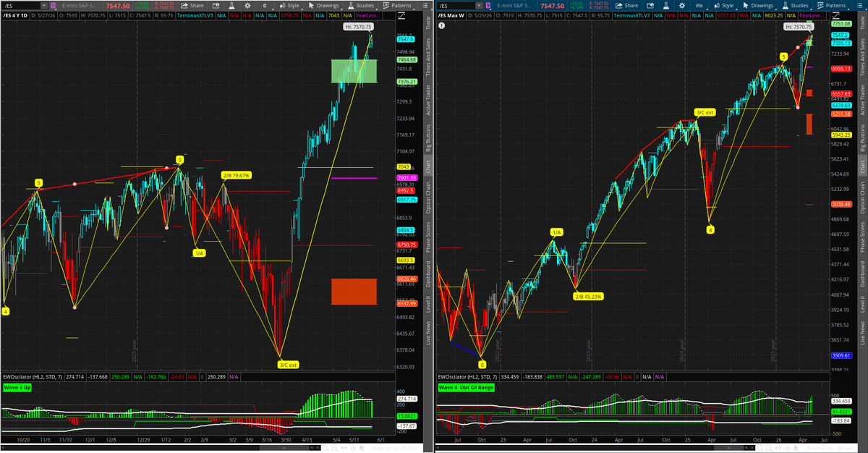The image size is (868, 453).
Task: Open the Style menu in right chart
Action: 723,6
